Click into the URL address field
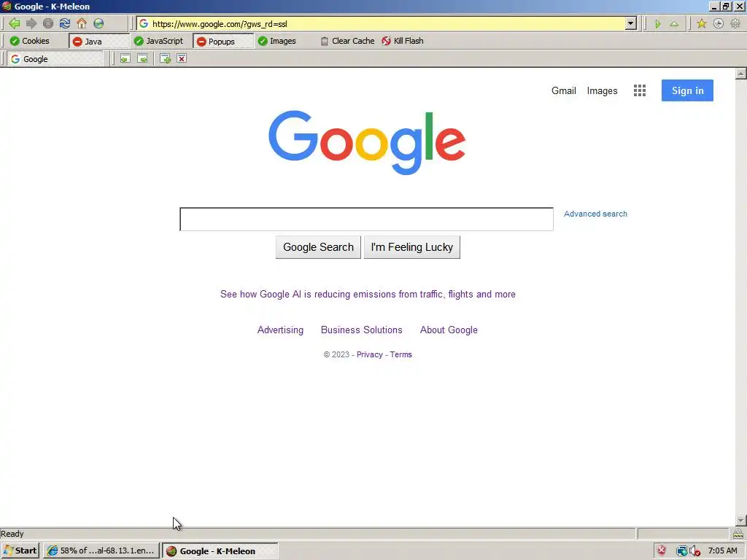747x560 pixels. pyautogui.click(x=386, y=24)
